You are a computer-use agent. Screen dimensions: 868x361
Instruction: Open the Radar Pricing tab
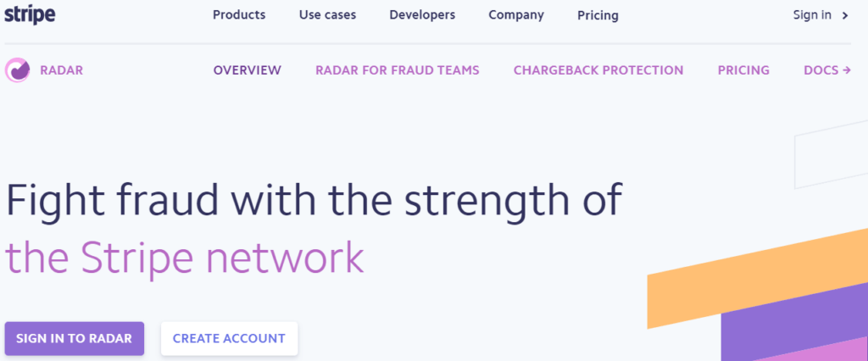click(x=743, y=70)
